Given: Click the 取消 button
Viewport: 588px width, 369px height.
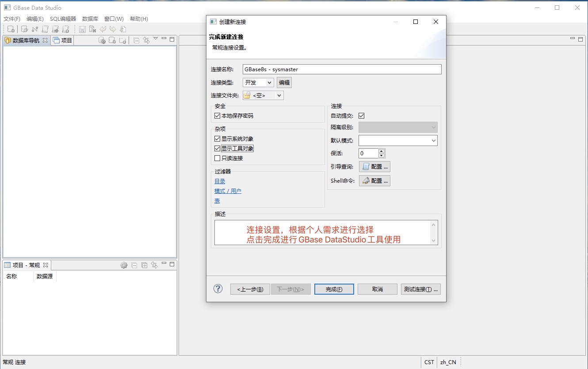Looking at the screenshot, I should pyautogui.click(x=377, y=289).
